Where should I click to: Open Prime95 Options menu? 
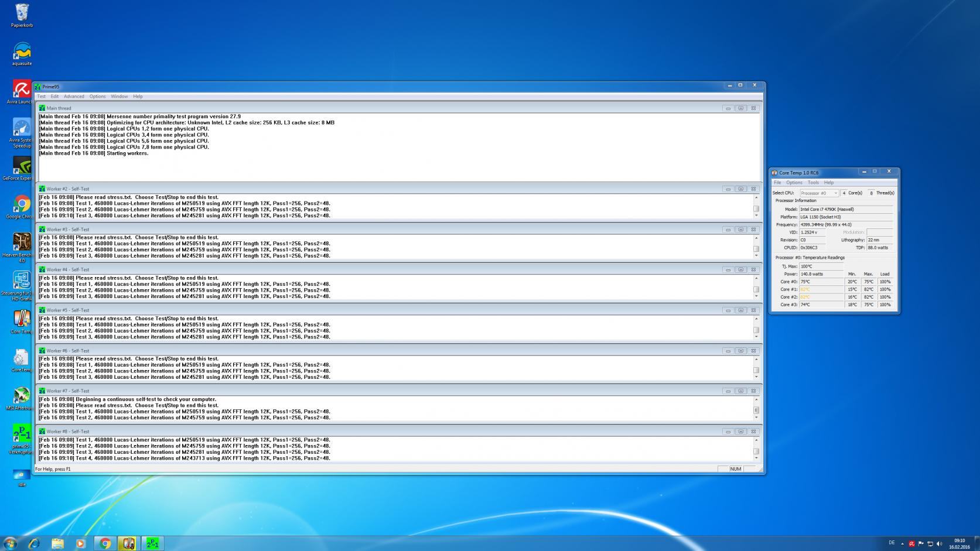coord(97,97)
